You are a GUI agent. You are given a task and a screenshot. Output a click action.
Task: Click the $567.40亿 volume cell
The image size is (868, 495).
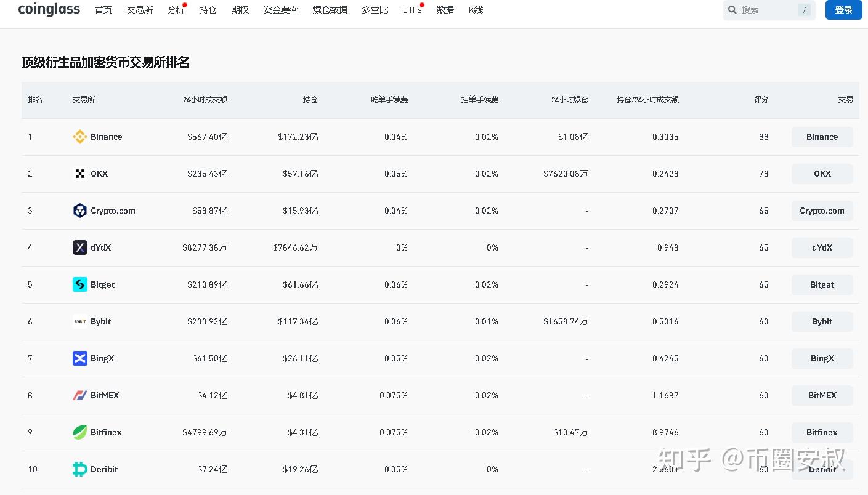click(x=208, y=137)
